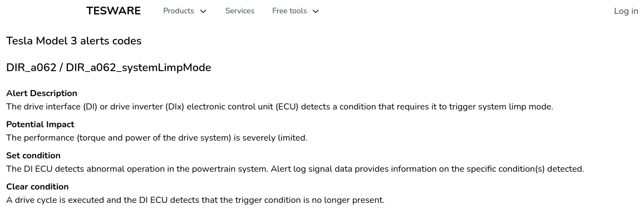This screenshot has height=209, width=644.
Task: Click the 'Set condition' label
Action: click(33, 156)
